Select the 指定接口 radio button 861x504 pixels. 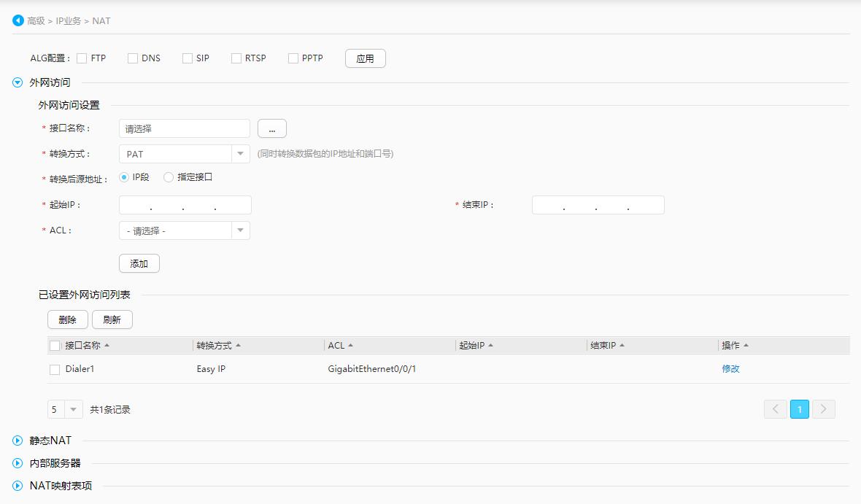[169, 176]
